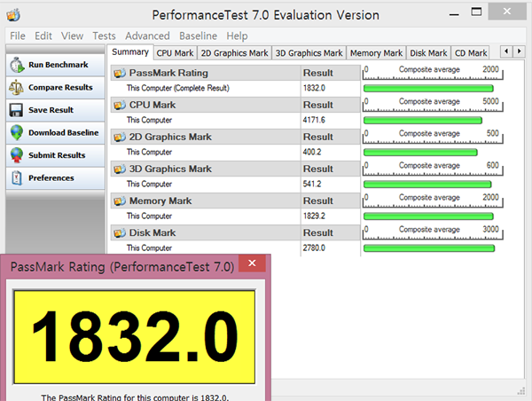Click the Preferences checklist icon
Viewport: 532px width, 401px height.
point(17,178)
